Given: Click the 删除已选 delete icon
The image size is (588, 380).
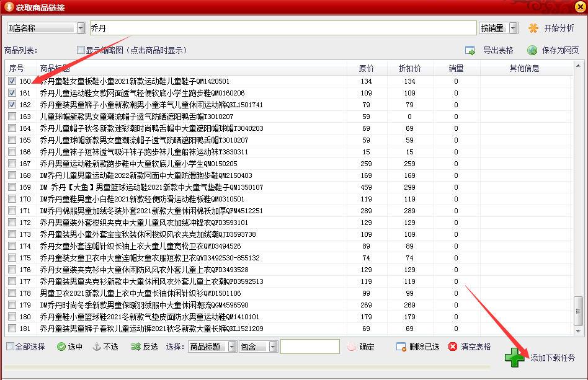Looking at the screenshot, I should click(401, 347).
